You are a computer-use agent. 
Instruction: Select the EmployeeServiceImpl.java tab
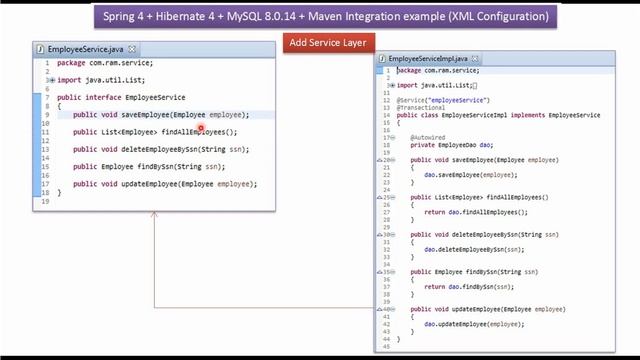(x=428, y=59)
